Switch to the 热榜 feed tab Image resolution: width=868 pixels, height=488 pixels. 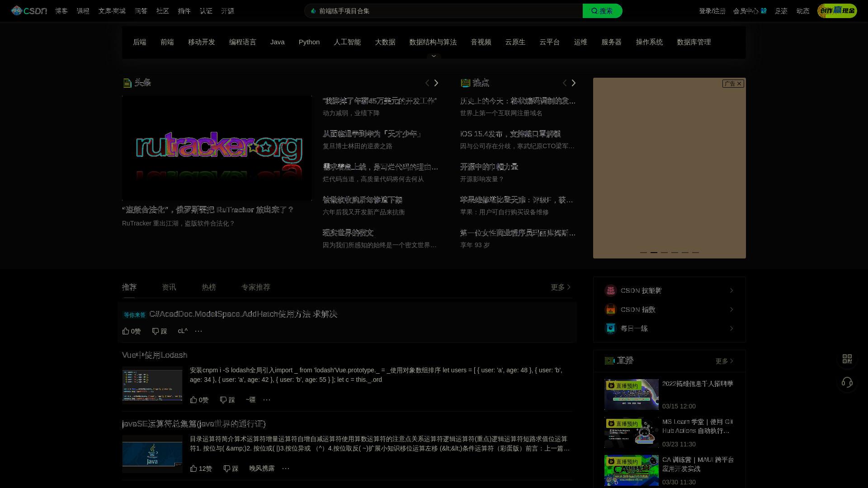click(x=209, y=287)
